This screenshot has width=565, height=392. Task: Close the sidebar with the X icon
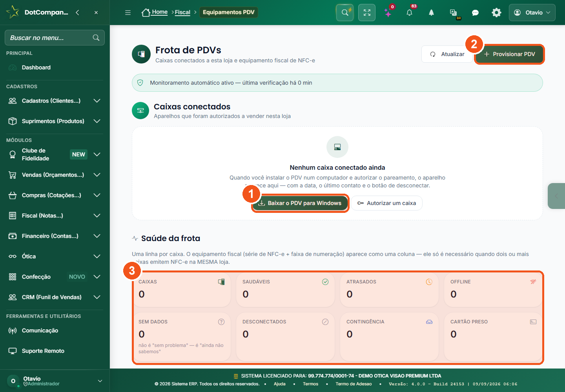[x=96, y=13]
